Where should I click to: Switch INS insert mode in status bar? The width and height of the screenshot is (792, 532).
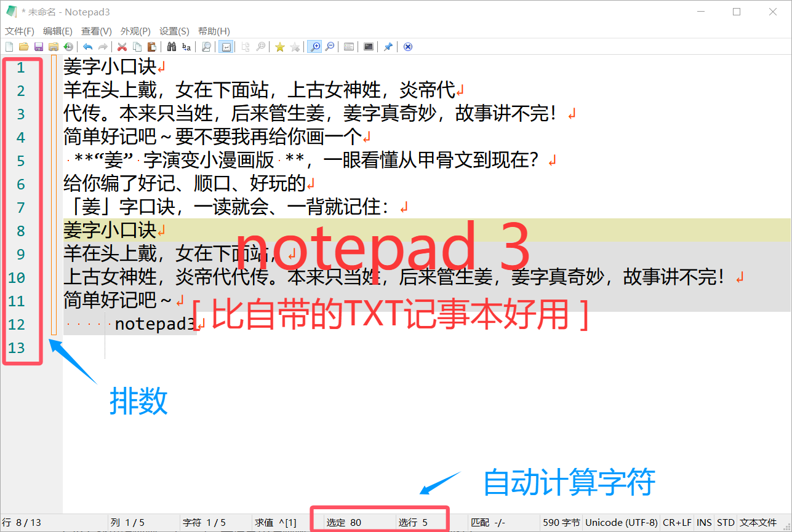(x=704, y=522)
